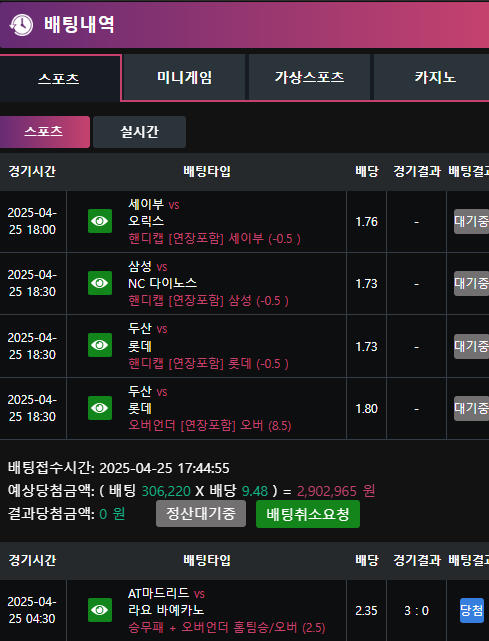Image resolution: width=489 pixels, height=641 pixels.
Task: Switch to the 가상스포츠 tab
Action: pos(310,77)
